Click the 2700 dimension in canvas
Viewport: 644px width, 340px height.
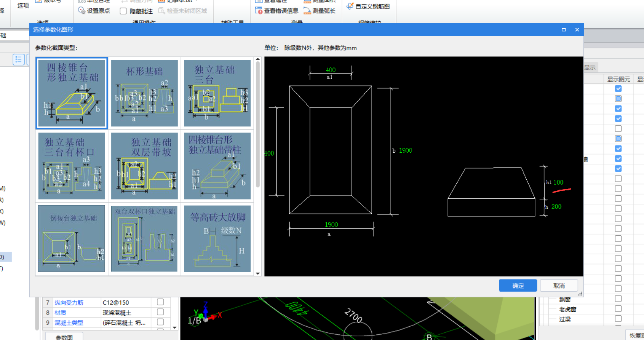pyautogui.click(x=353, y=316)
